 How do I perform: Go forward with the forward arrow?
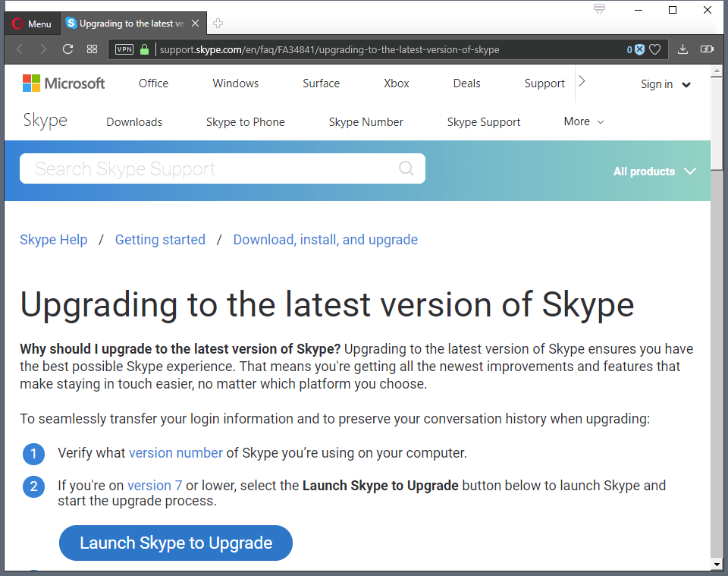(x=43, y=49)
